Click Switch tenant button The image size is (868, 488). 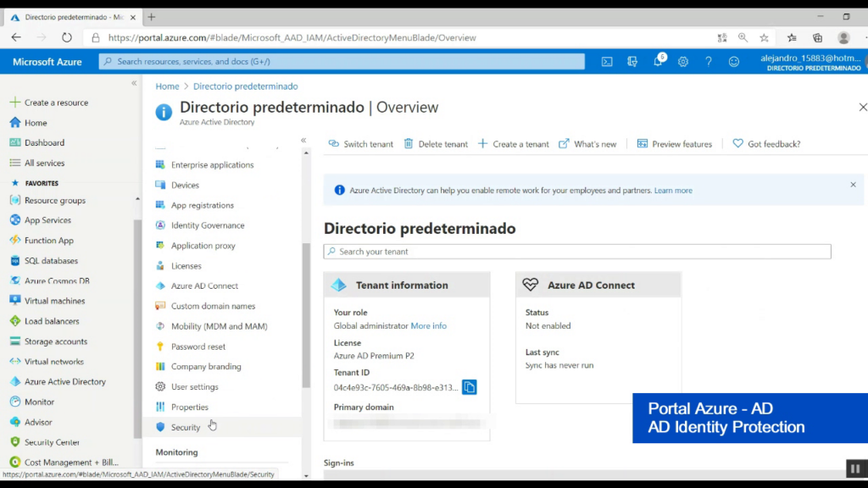[x=361, y=144]
